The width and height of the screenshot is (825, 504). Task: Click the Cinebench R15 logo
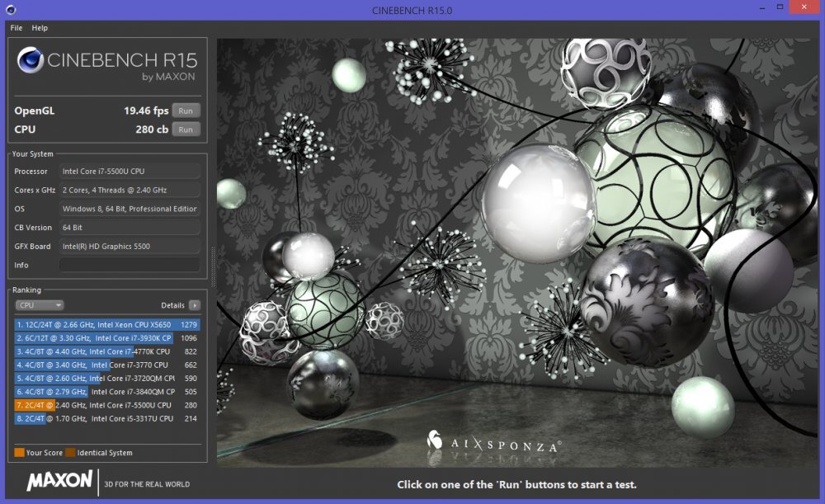(x=107, y=62)
